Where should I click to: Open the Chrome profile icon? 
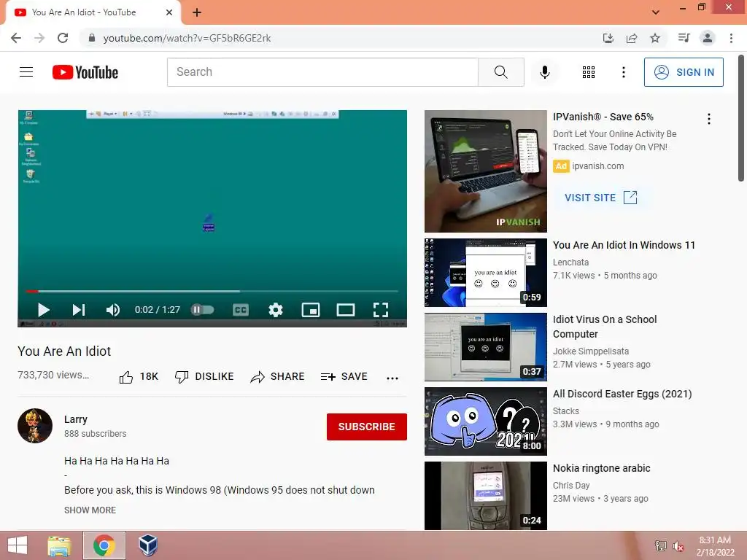pyautogui.click(x=708, y=38)
